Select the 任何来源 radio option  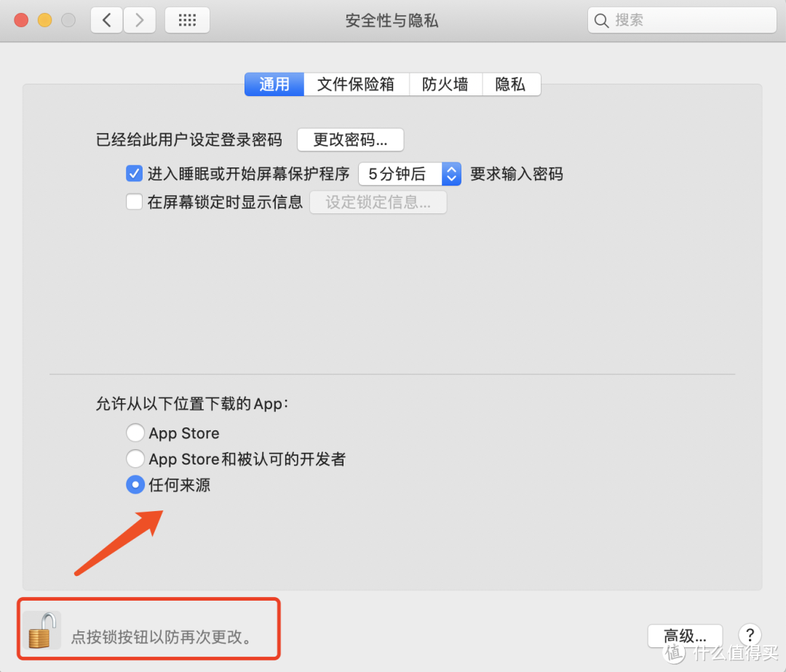pyautogui.click(x=135, y=484)
